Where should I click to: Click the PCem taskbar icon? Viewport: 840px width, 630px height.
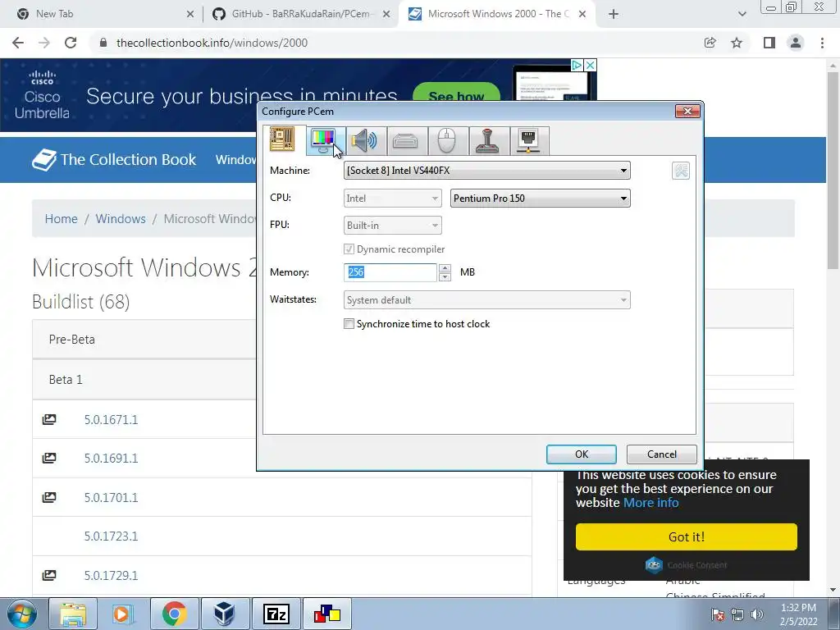pyautogui.click(x=326, y=614)
